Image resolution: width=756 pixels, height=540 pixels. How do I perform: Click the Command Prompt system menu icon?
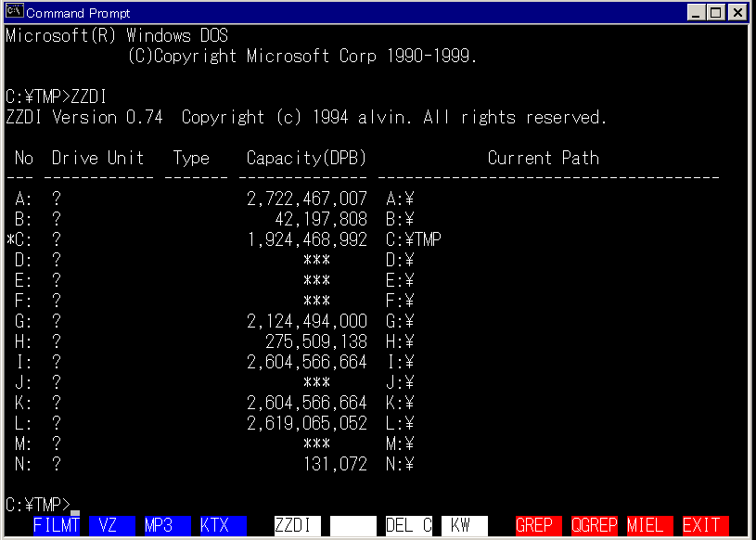coord(15,13)
